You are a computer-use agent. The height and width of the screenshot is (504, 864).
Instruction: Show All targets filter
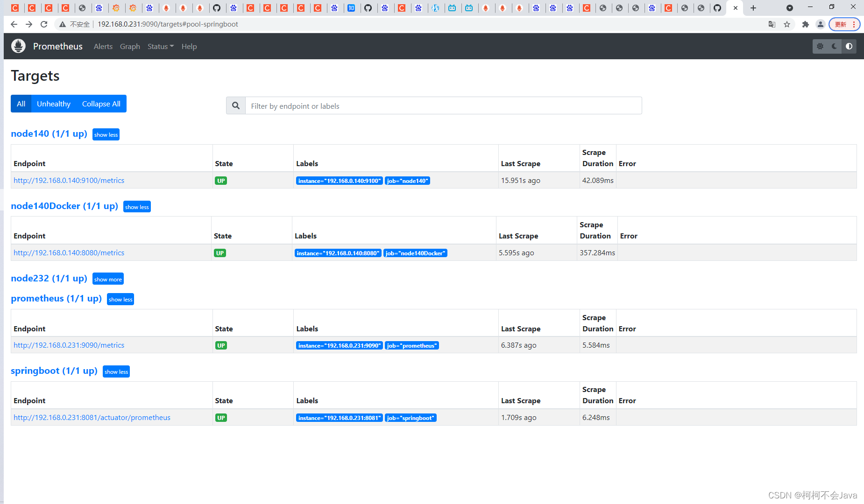[x=21, y=104]
